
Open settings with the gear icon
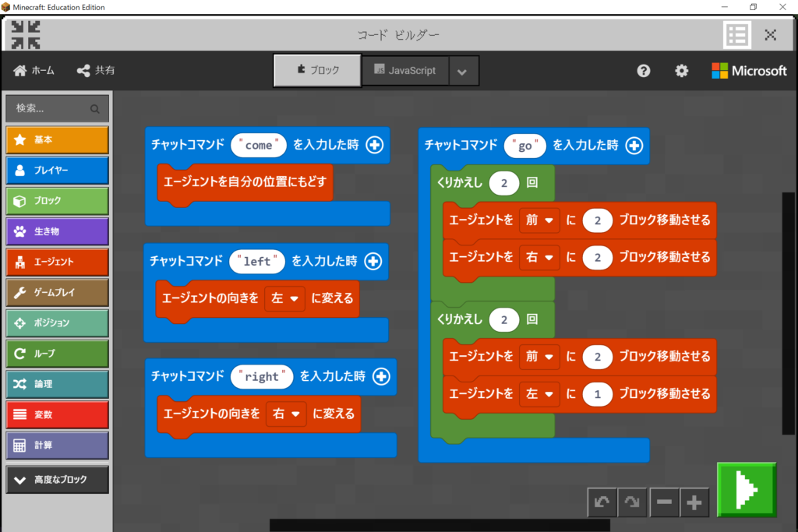point(681,71)
